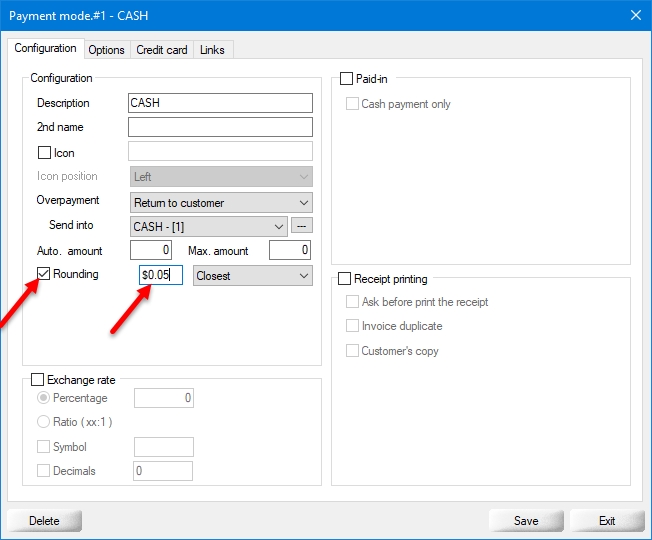Screen dimensions: 652x540
Task: Switch to the Options tab
Action: coord(106,50)
